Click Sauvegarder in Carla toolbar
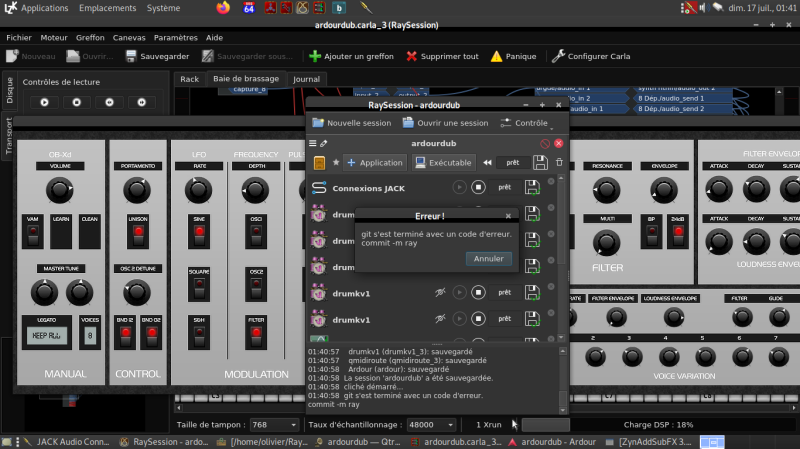This screenshot has height=449, width=800. (x=157, y=56)
